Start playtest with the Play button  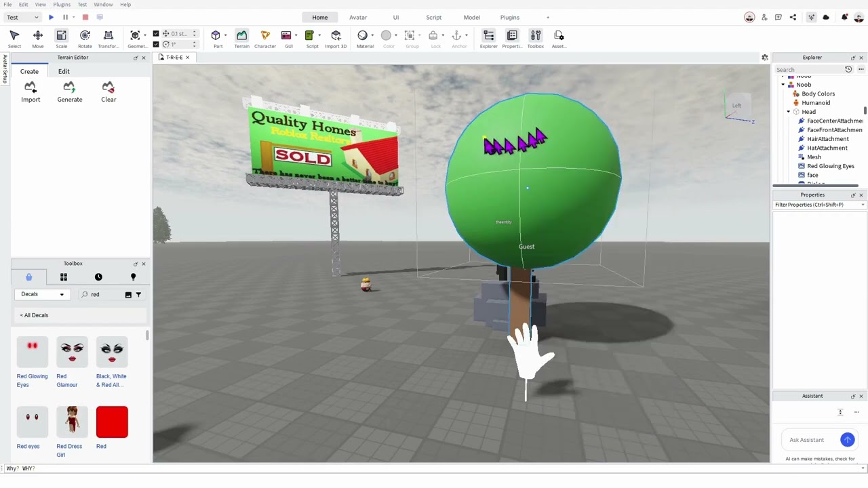click(x=51, y=17)
